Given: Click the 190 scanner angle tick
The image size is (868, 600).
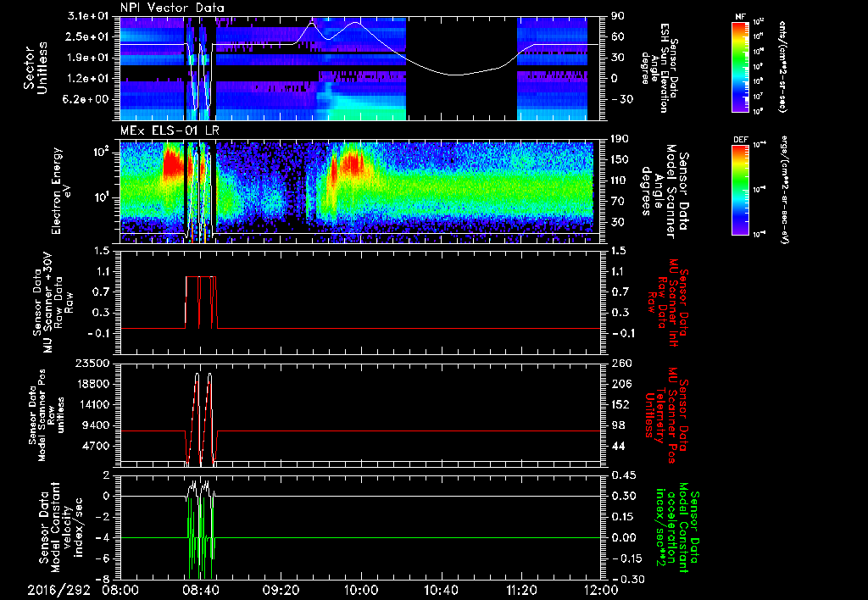Looking at the screenshot, I should 620,138.
